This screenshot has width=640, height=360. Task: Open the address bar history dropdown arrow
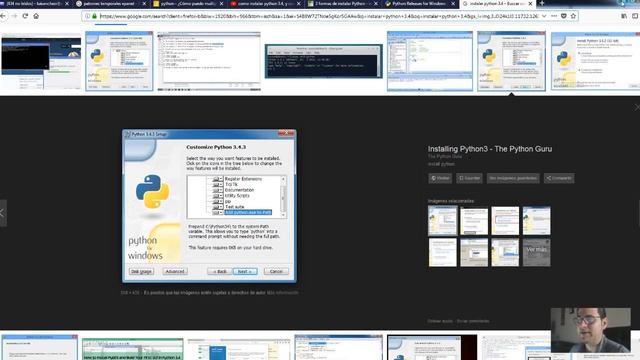544,16
